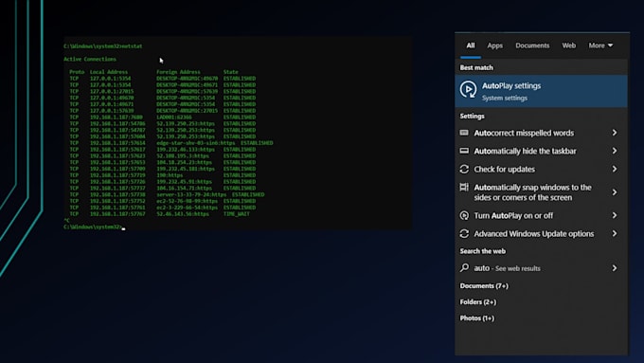
Task: Click the keyboard icon beside Autocorrect misspelled words
Action: pos(464,133)
